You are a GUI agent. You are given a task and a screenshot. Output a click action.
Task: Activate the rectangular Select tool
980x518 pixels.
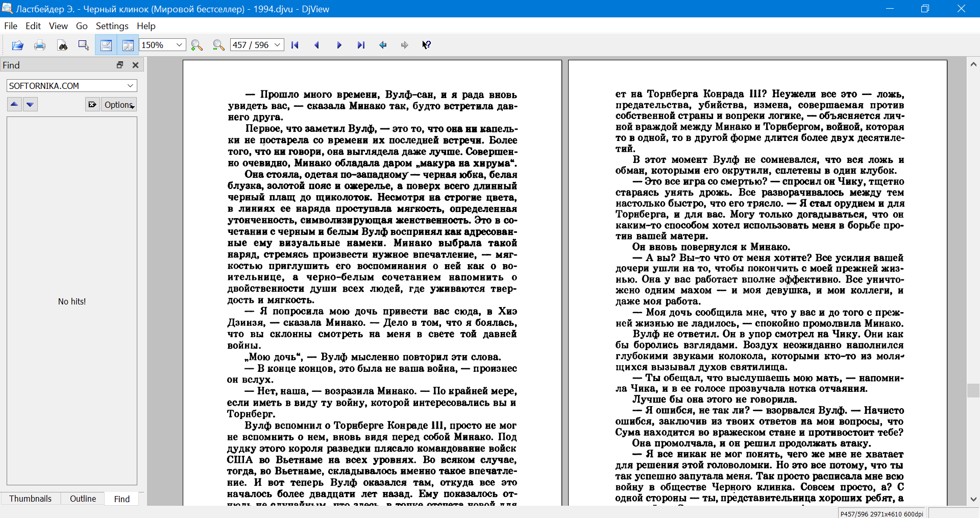pyautogui.click(x=84, y=45)
